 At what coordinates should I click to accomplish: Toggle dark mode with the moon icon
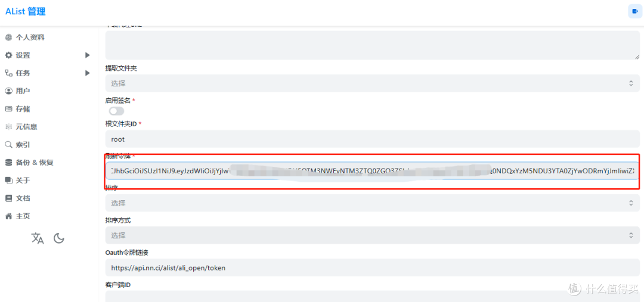tap(59, 238)
